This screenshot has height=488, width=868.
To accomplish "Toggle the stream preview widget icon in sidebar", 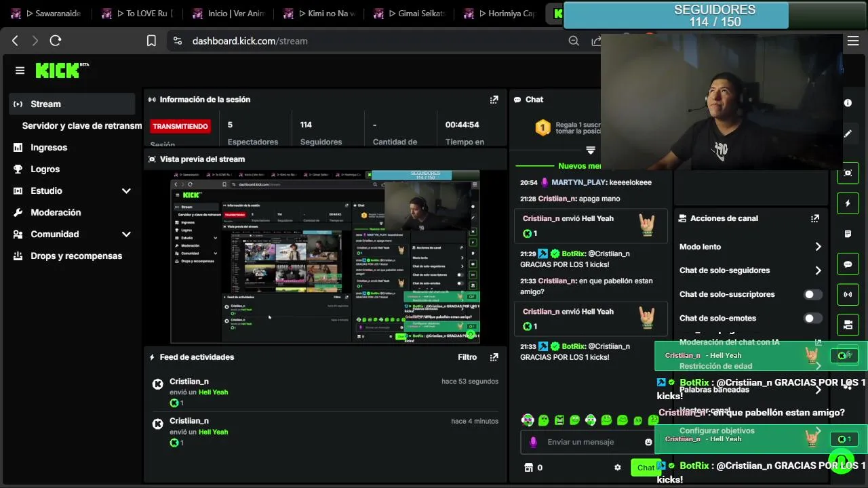I will pos(848,173).
